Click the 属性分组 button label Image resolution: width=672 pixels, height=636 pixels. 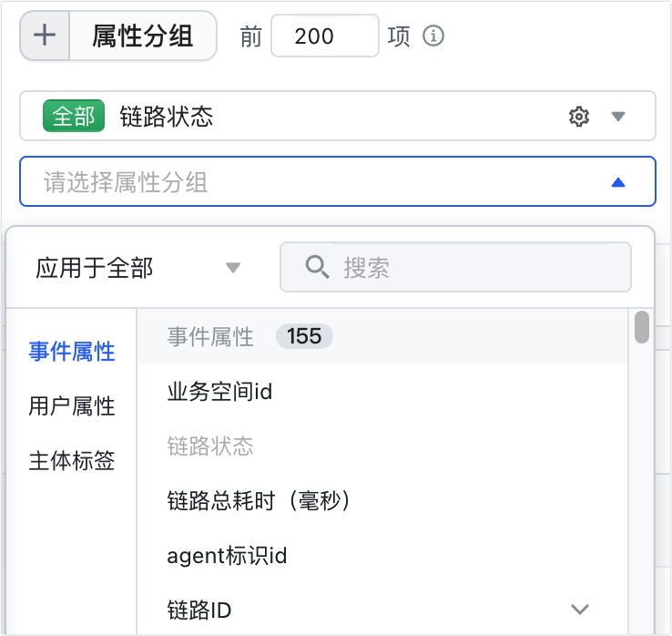tap(143, 36)
